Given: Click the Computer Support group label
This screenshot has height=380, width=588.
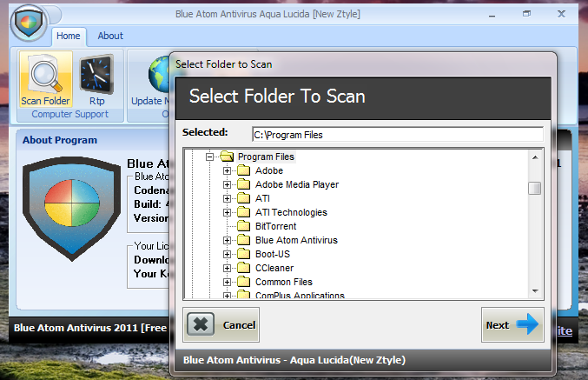Looking at the screenshot, I should tap(70, 114).
